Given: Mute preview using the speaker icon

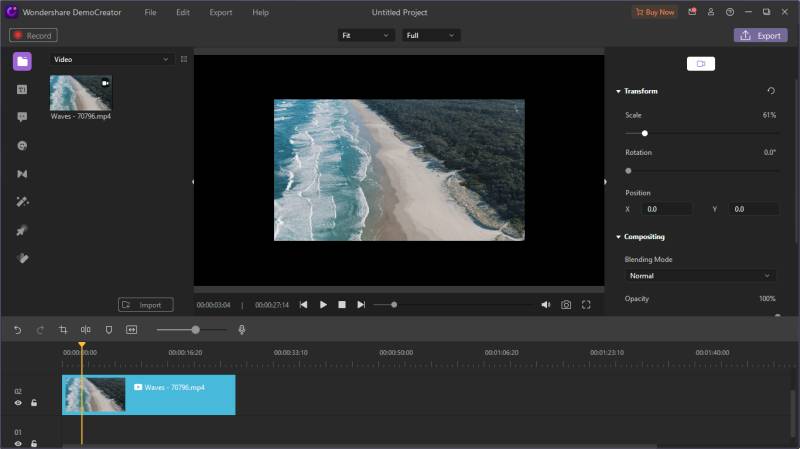Looking at the screenshot, I should (545, 305).
